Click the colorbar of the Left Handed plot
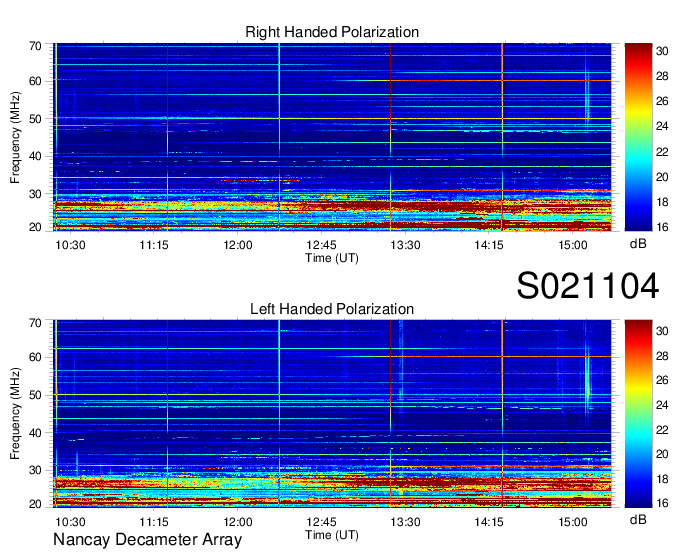Image resolution: width=680 pixels, height=552 pixels. (x=638, y=414)
